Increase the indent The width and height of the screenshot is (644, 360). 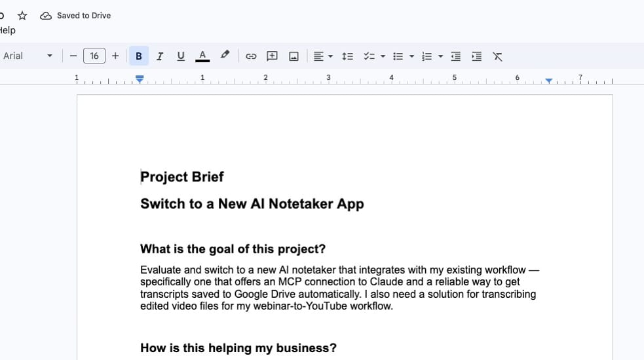pos(477,56)
